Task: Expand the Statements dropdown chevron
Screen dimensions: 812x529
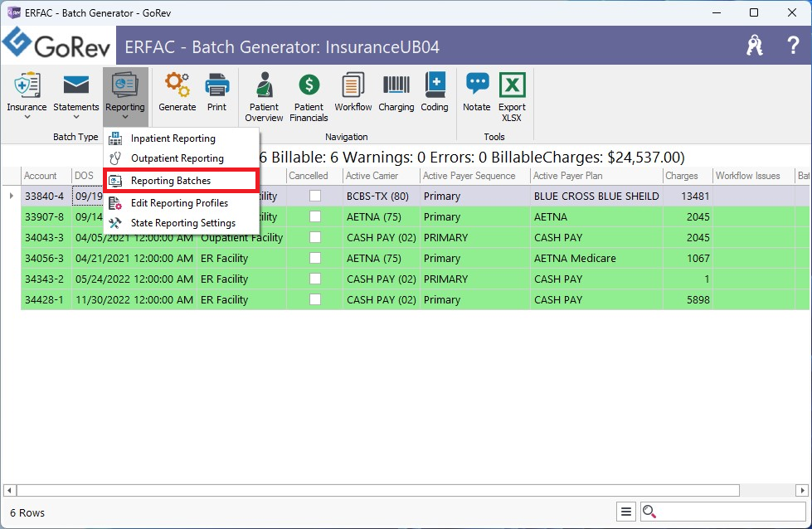Action: click(x=75, y=118)
